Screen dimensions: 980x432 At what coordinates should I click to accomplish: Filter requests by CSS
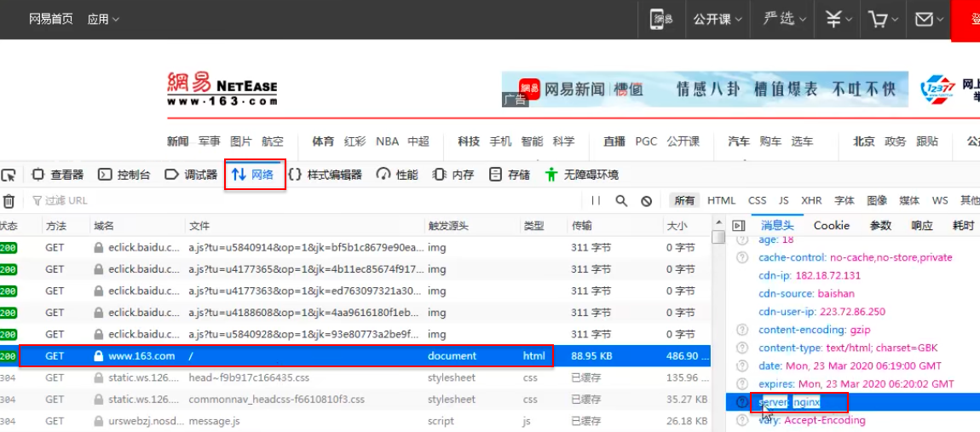tap(757, 201)
